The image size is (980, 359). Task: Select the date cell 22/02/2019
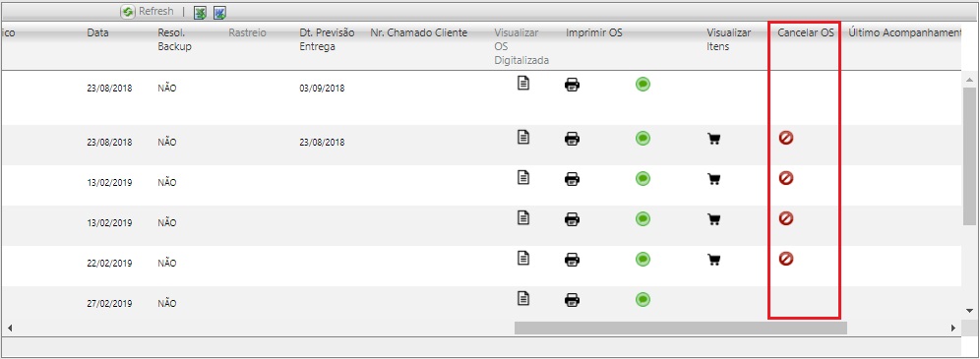[109, 264]
